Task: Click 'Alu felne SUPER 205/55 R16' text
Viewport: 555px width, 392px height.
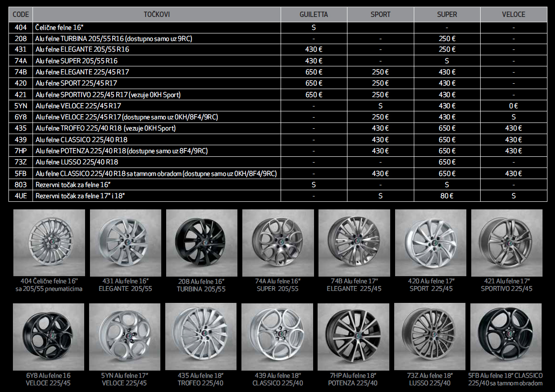Action: pos(77,61)
